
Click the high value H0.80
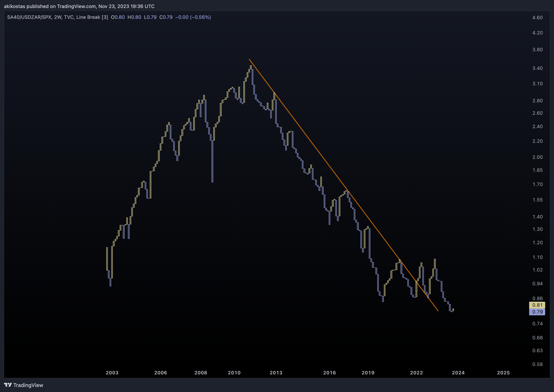click(134, 17)
